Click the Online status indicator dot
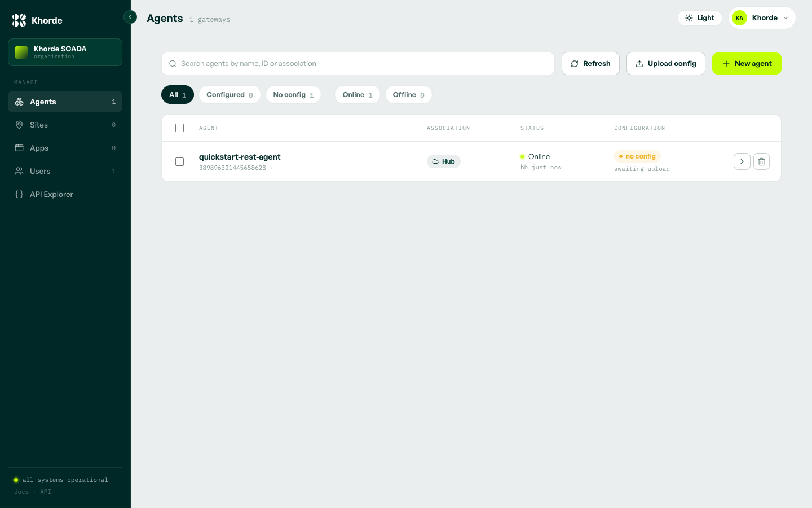This screenshot has height=508, width=812. (523, 156)
